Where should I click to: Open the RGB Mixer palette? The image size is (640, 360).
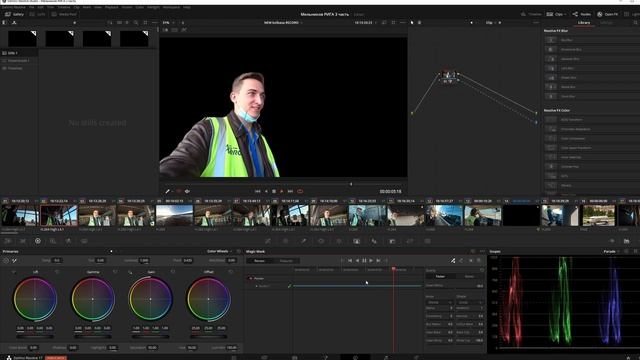click(53, 241)
